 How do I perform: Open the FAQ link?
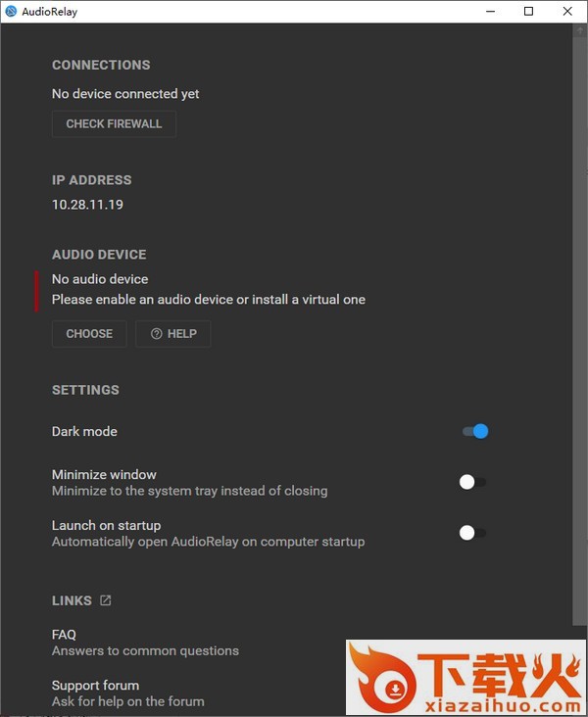pyautogui.click(x=64, y=635)
